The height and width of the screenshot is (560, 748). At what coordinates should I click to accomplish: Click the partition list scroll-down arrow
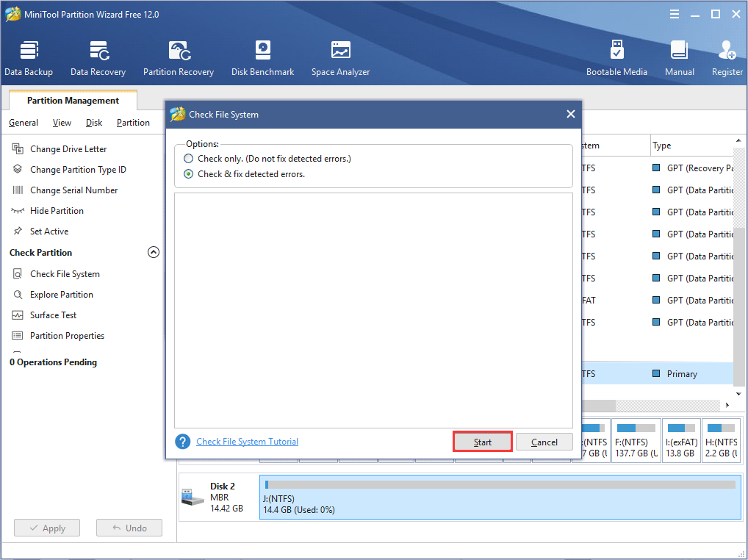tap(738, 393)
